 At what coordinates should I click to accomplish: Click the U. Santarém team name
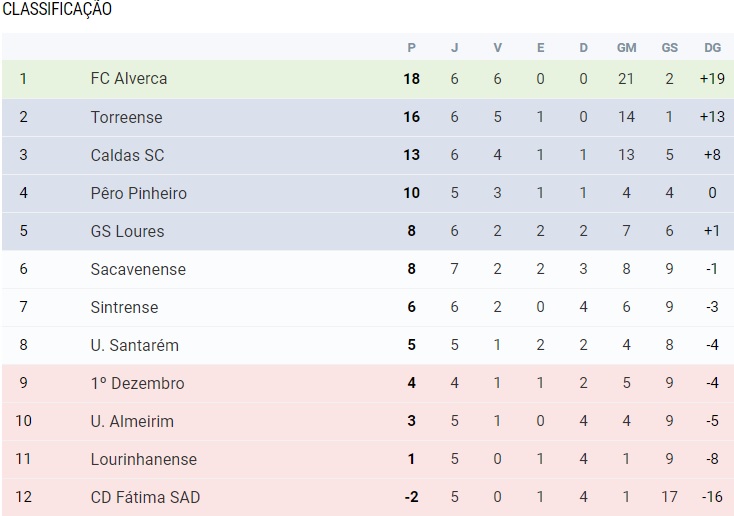click(134, 345)
